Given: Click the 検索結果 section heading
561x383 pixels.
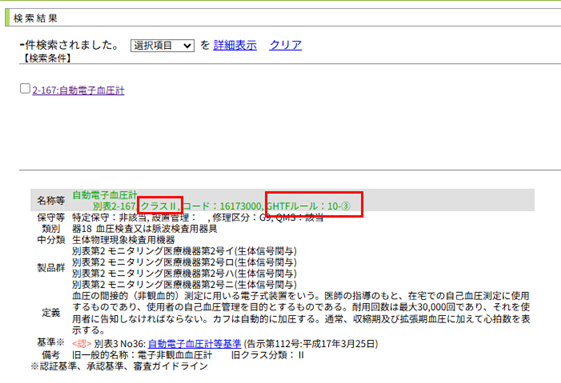Looking at the screenshot, I should click(35, 18).
